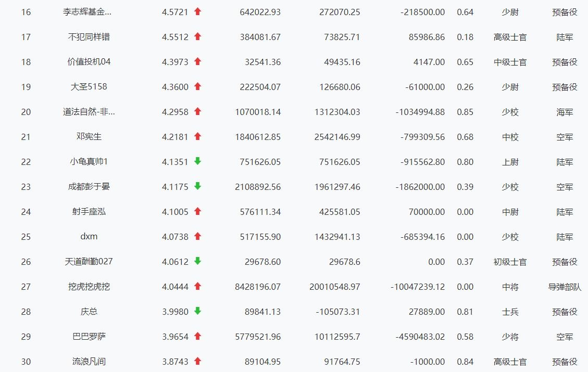Screen dimensions: 588x372
Task: Open user 道法自然-非… profile
Action: [x=89, y=112]
